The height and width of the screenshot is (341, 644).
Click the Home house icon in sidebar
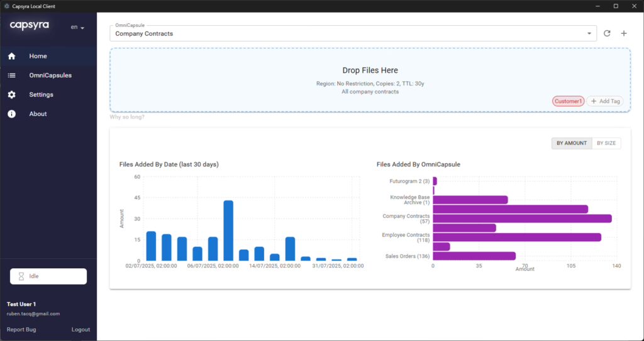[11, 57]
